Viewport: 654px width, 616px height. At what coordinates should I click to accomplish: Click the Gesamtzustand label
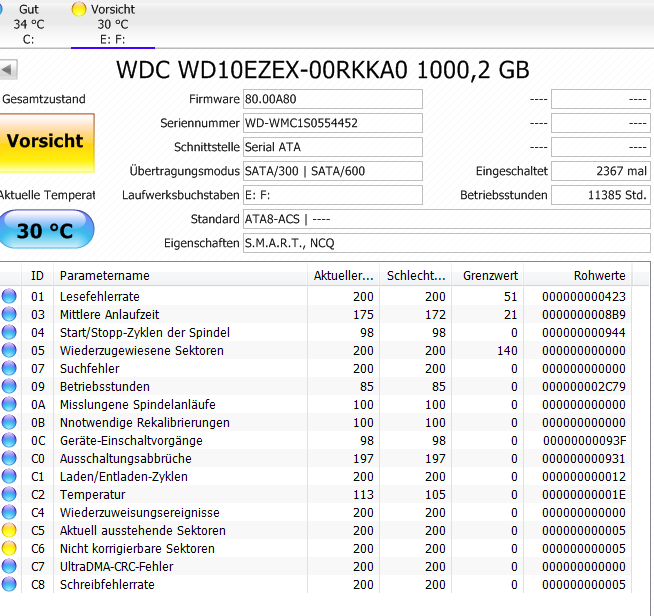click(x=44, y=99)
